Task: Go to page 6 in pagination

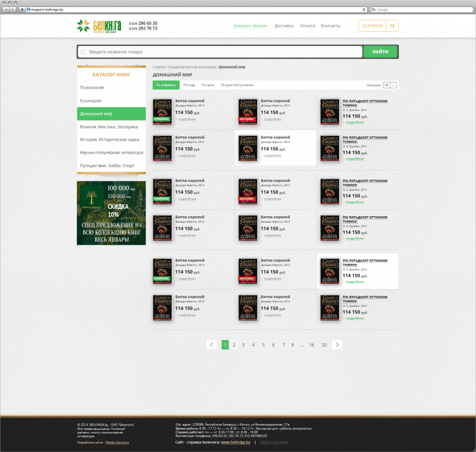Action: coord(273,345)
